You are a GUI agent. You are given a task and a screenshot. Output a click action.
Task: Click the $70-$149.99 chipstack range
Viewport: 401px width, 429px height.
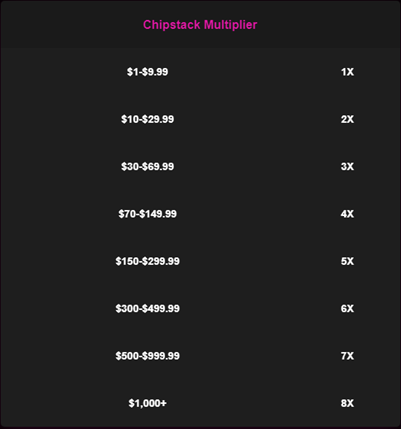(x=147, y=214)
